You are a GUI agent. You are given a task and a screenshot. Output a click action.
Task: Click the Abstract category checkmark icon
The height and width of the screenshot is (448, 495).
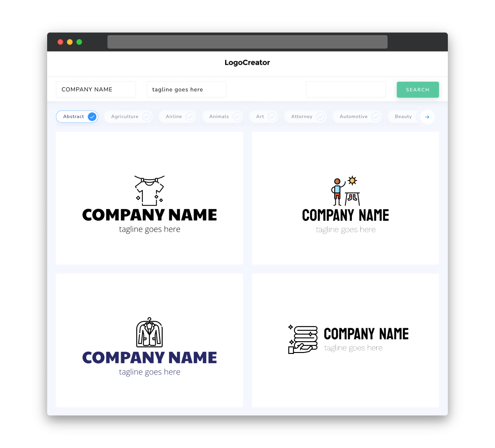pyautogui.click(x=92, y=117)
